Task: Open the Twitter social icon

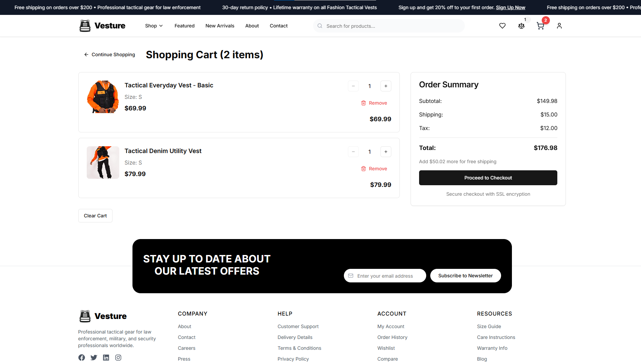Action: pos(94,357)
